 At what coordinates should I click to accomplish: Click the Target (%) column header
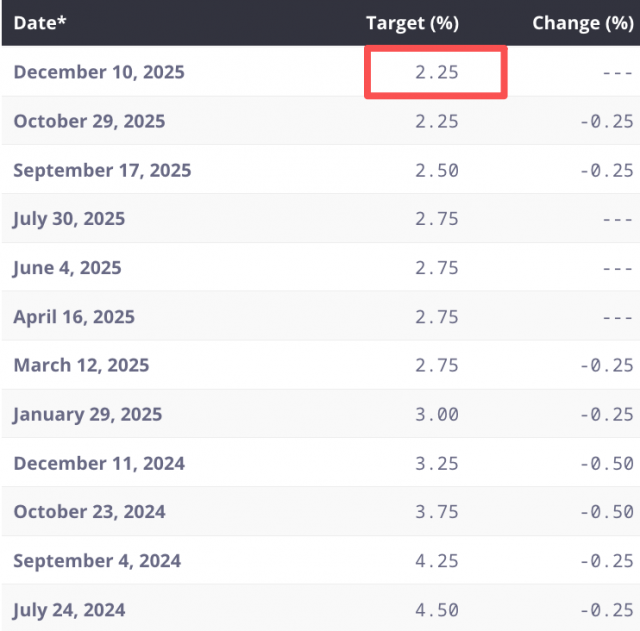click(x=412, y=23)
